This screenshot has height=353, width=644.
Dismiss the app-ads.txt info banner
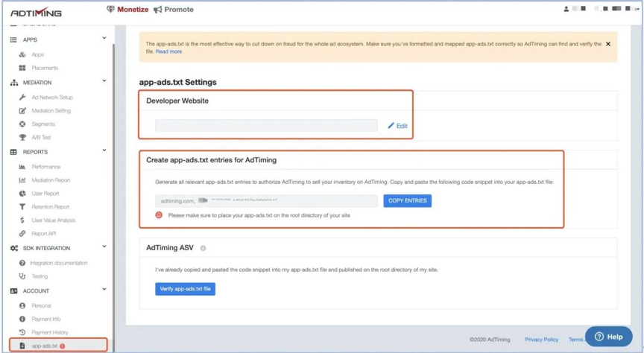pyautogui.click(x=608, y=44)
